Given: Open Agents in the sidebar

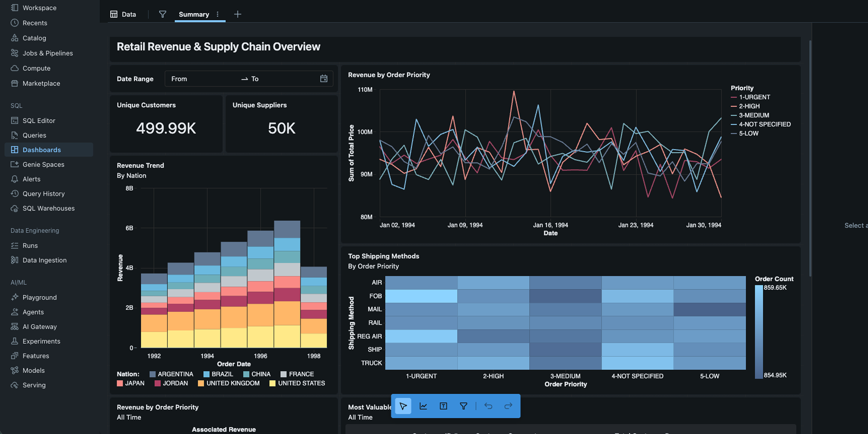Looking at the screenshot, I should [27, 312].
